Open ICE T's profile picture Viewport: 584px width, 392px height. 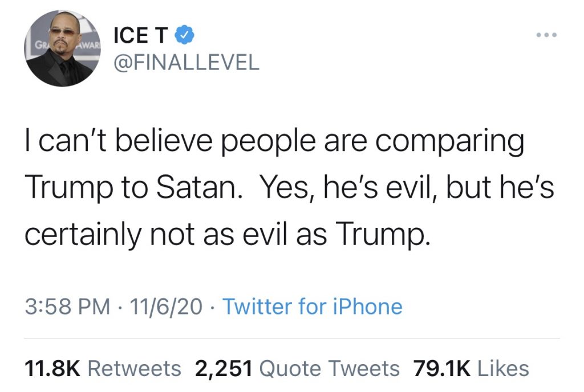click(62, 48)
